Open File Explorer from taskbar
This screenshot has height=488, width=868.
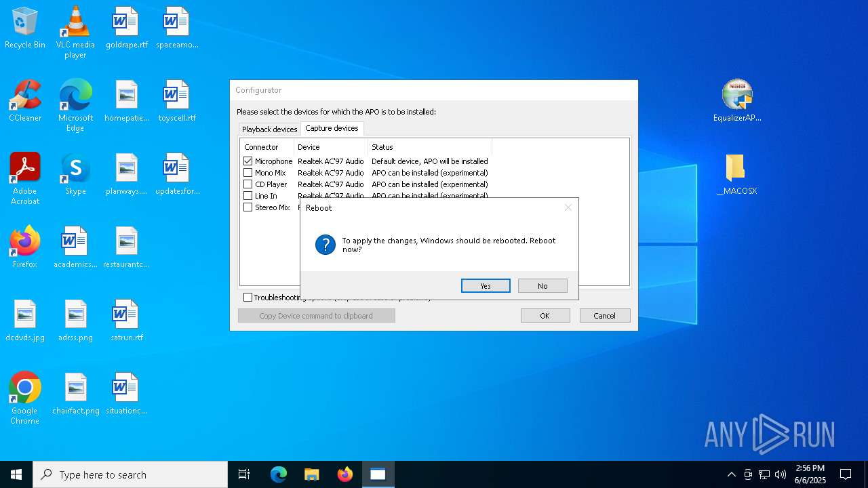pos(312,474)
